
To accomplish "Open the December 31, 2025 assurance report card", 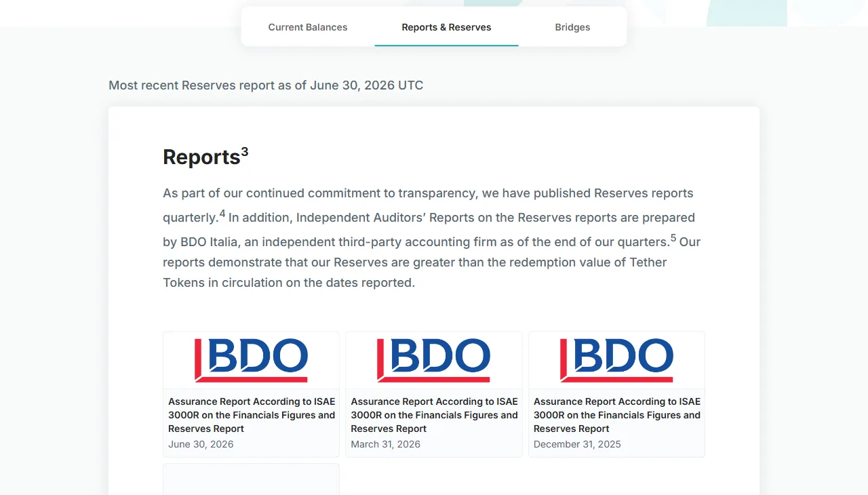I will [x=616, y=394].
